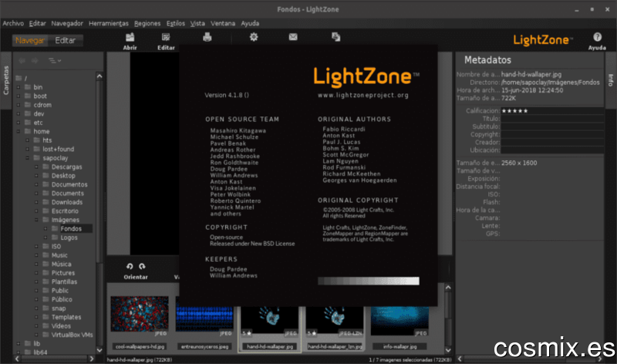Go forward in folder navigation

pos(35,61)
